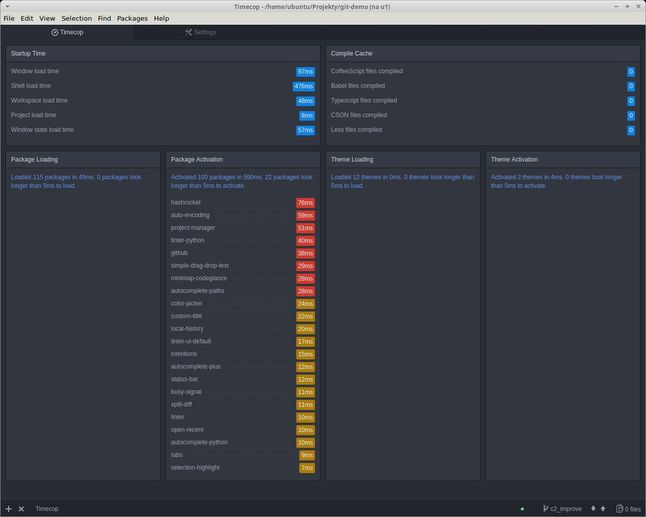The image size is (646, 517).
Task: Switch to the Settings tab
Action: [x=200, y=33]
